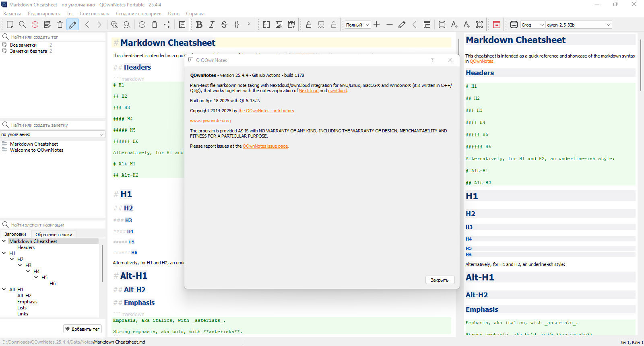Insert image icon in toolbar
The width and height of the screenshot is (644, 346).
click(x=279, y=25)
